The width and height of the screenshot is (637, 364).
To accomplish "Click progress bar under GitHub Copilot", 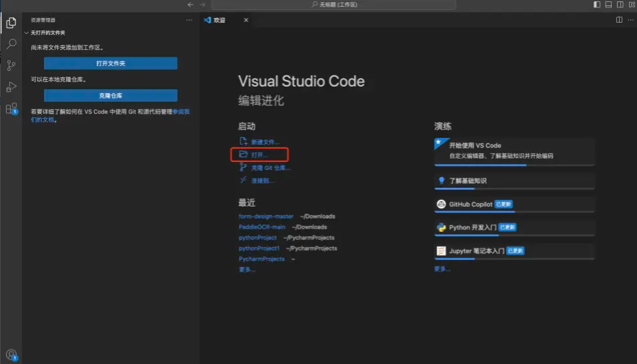I will (x=514, y=212).
